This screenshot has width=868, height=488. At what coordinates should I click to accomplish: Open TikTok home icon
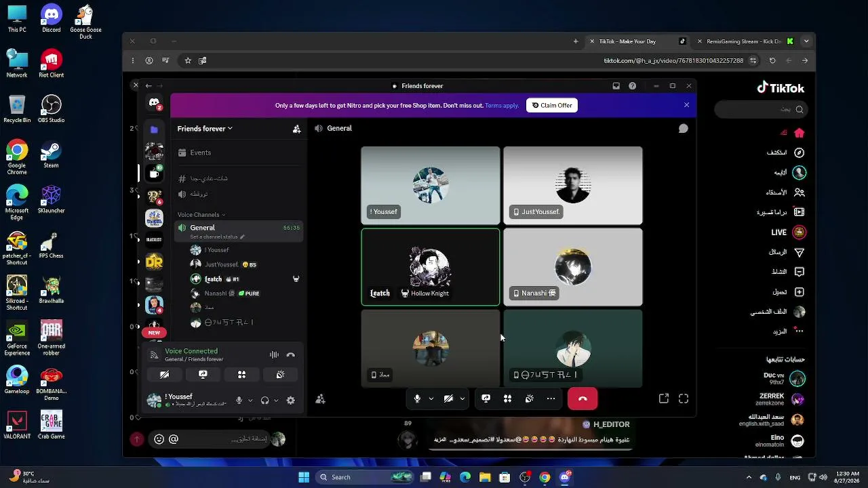799,133
